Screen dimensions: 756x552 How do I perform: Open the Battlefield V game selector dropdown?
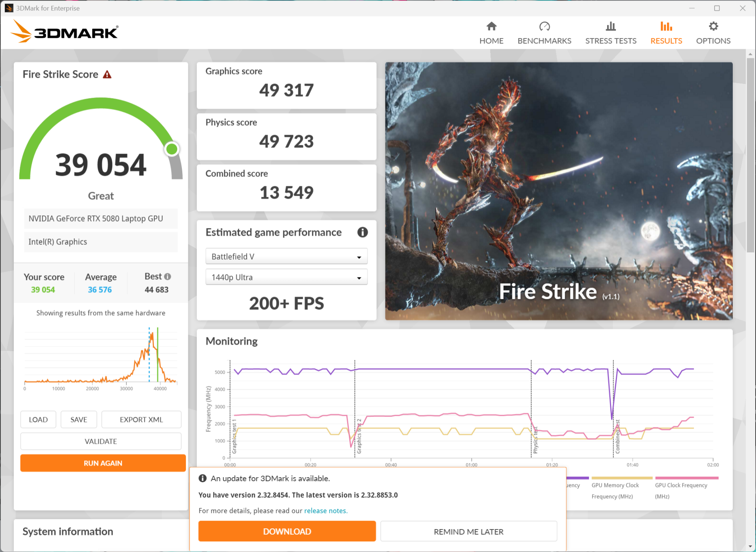tap(286, 256)
